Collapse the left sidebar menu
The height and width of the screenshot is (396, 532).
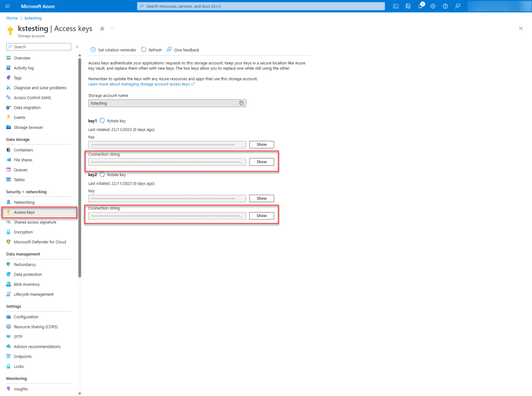click(x=77, y=47)
